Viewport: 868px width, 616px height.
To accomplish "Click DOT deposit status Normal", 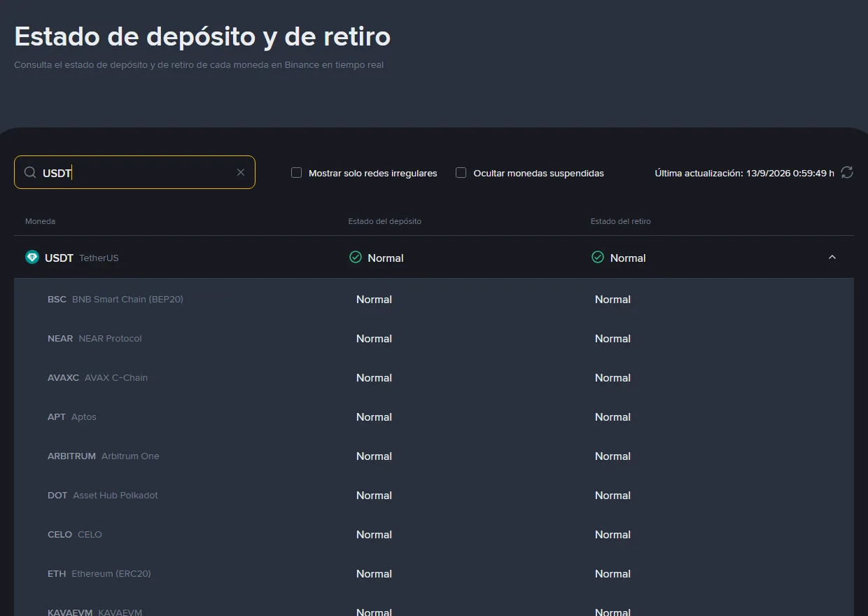I will pos(374,495).
